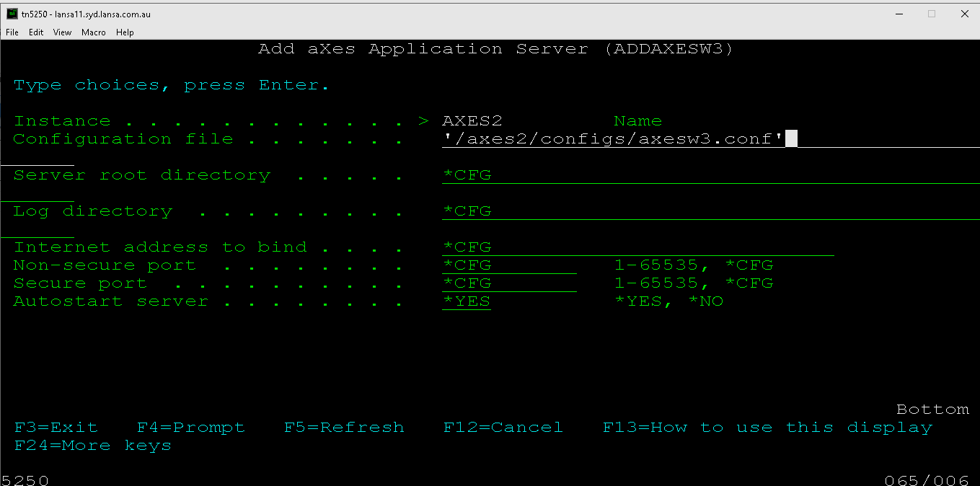
Task: Click the Server root directory field
Action: [x=649, y=175]
